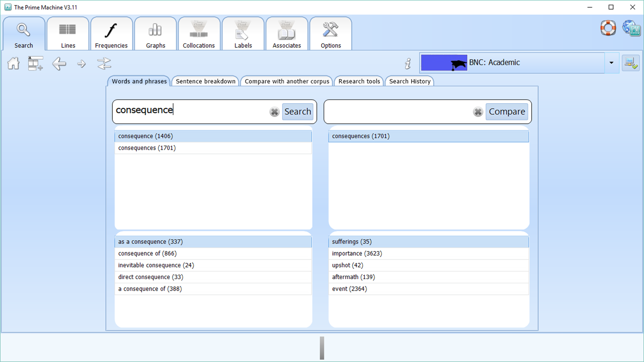This screenshot has width=644, height=362.
Task: Select suggestion consequence (1406)
Action: 213,136
